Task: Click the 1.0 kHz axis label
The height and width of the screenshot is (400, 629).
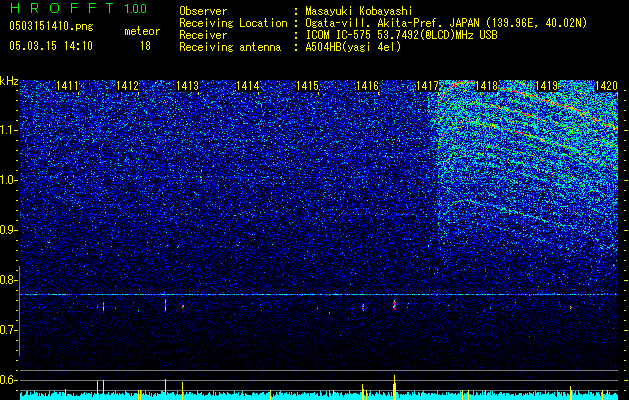Action: click(x=8, y=180)
